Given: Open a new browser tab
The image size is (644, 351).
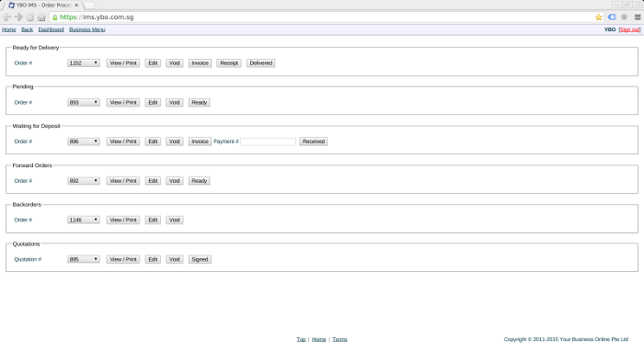Looking at the screenshot, I should (x=89, y=6).
